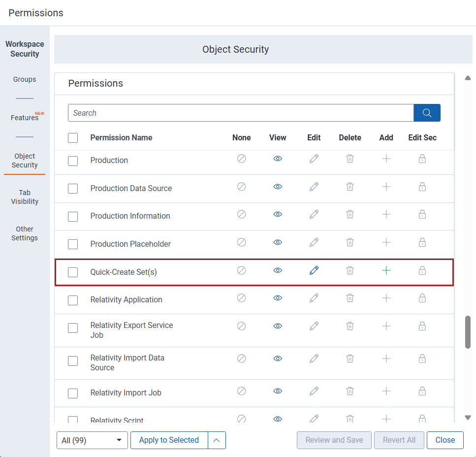Check the Quick-Create Set(s) checkbox
The height and width of the screenshot is (457, 476).
[73, 272]
